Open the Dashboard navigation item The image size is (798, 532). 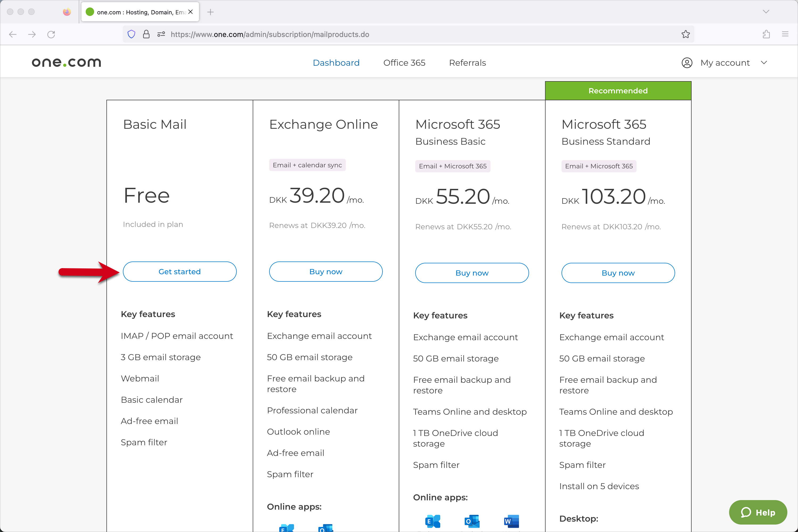click(336, 63)
